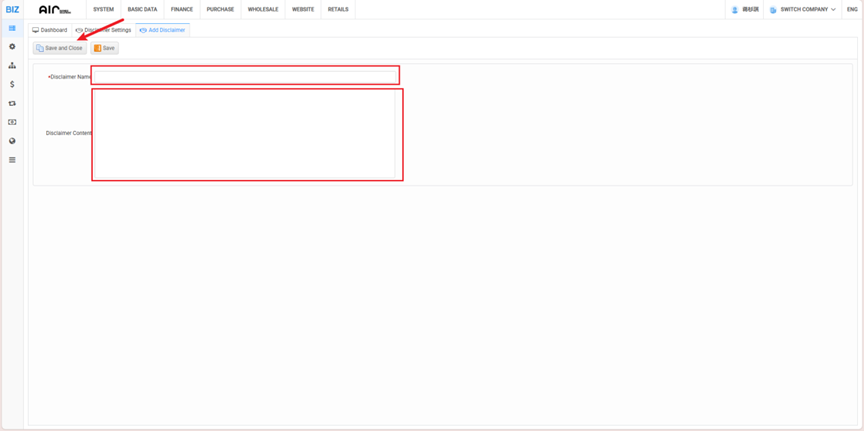Open the hamburger list sidebar icon
The width and height of the screenshot is (864, 431).
[x=12, y=160]
